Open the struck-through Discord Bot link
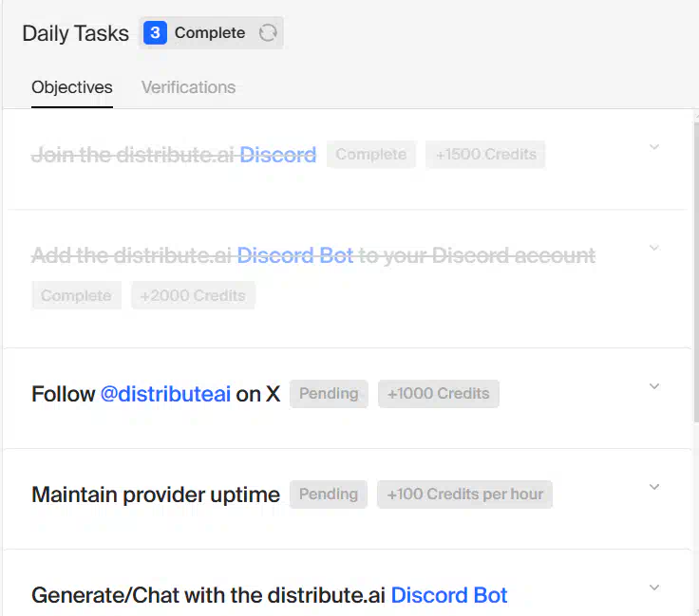 (x=294, y=255)
